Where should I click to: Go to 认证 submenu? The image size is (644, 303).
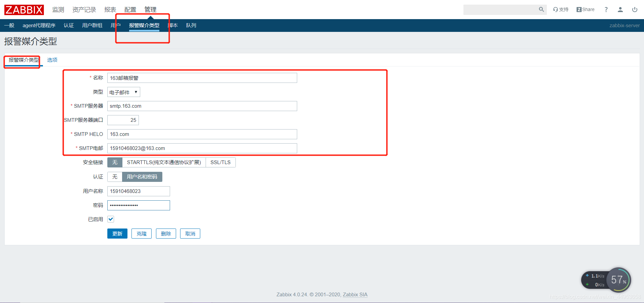tap(69, 26)
